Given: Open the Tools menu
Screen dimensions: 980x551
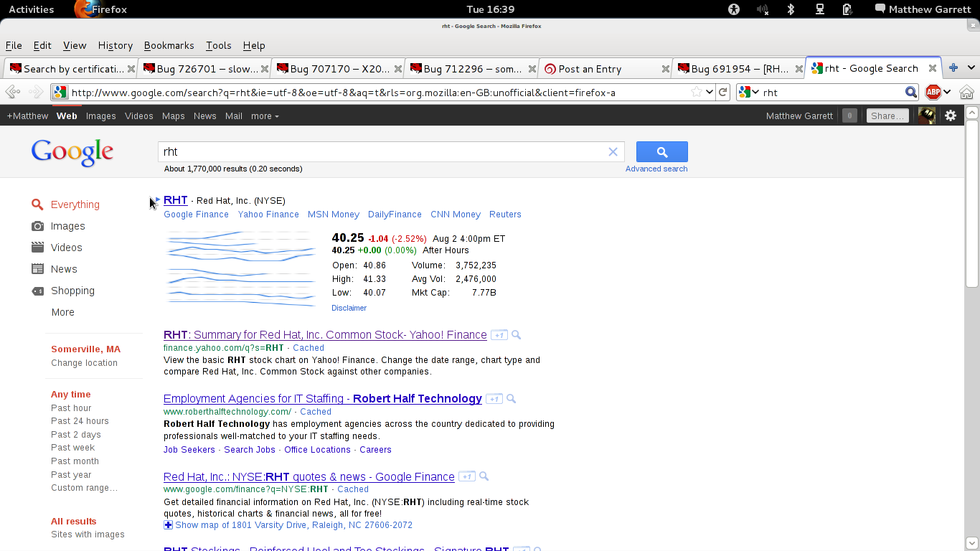Looking at the screenshot, I should pos(219,45).
